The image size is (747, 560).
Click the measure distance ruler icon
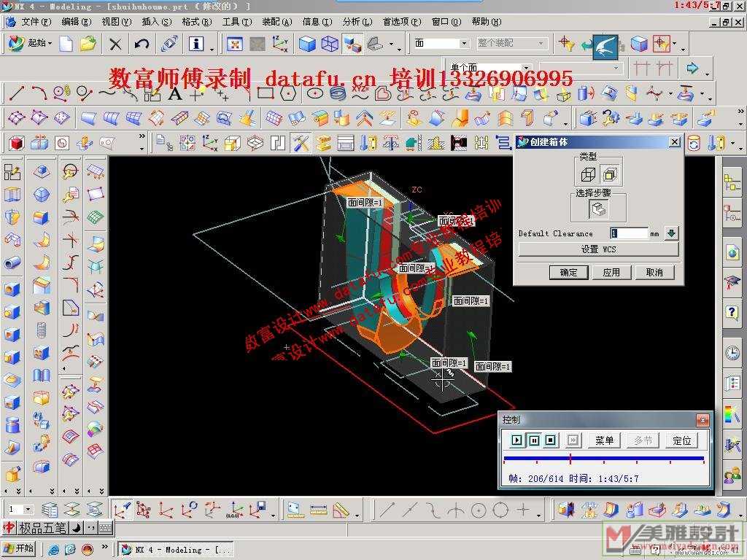point(318,510)
